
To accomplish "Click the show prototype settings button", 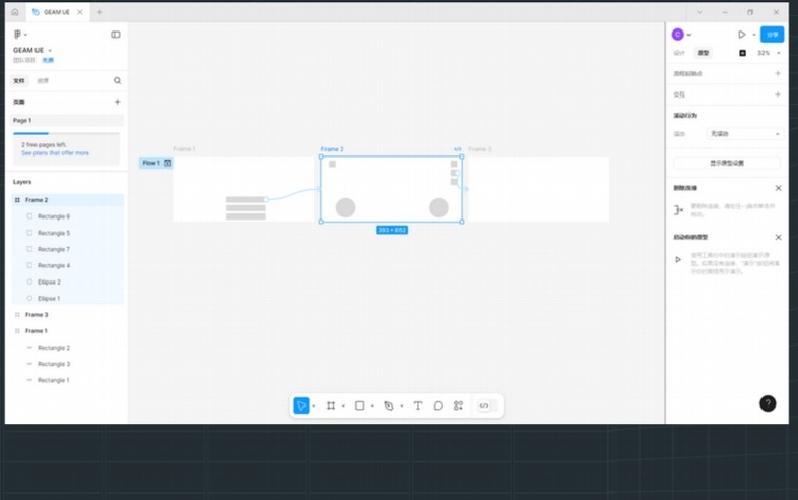I will pos(727,163).
